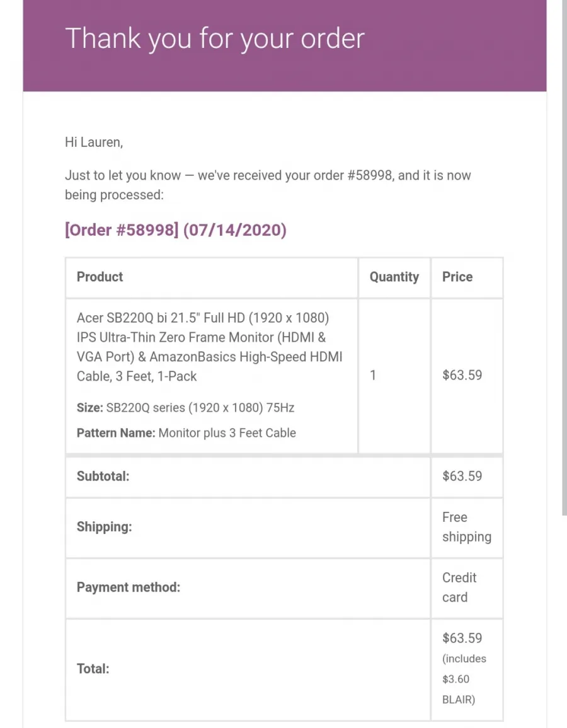
Task: Click the Total: label
Action: pyautogui.click(x=93, y=669)
